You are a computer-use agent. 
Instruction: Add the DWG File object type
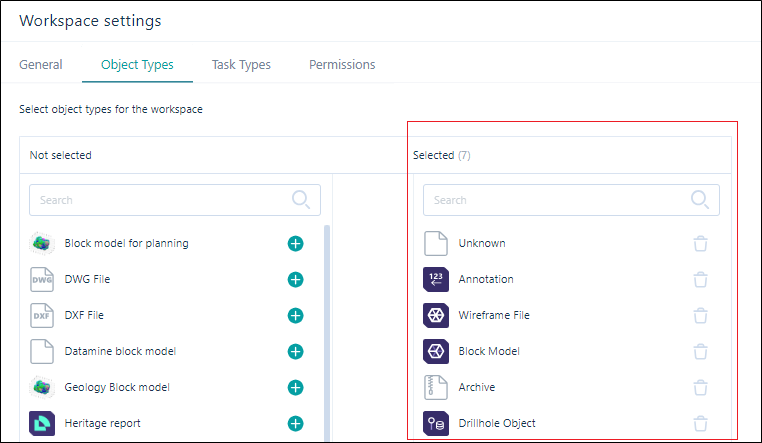click(x=295, y=279)
